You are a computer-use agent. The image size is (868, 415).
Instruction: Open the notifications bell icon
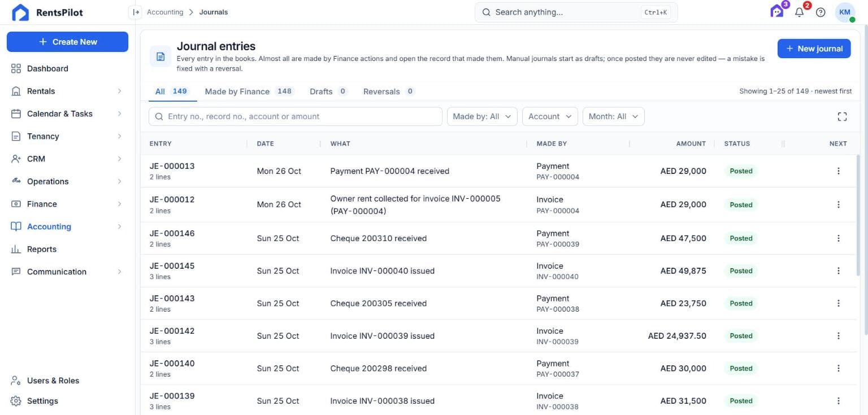799,12
